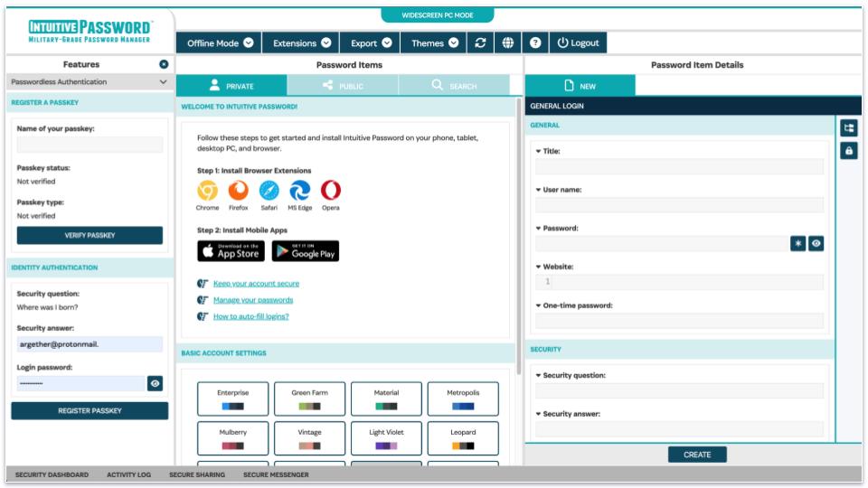Choose the Vintage theme swatch

tap(309, 438)
